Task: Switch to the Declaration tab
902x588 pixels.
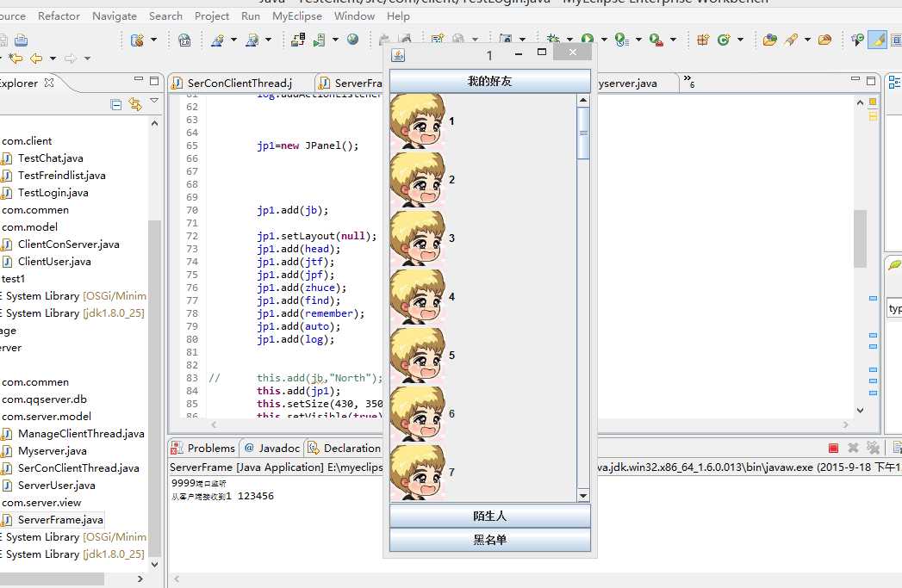Action: click(344, 448)
